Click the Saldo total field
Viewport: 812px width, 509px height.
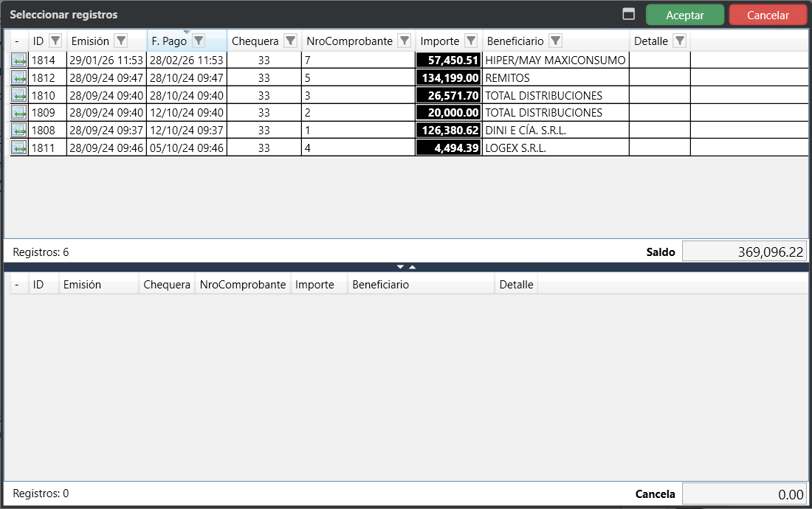coord(743,252)
